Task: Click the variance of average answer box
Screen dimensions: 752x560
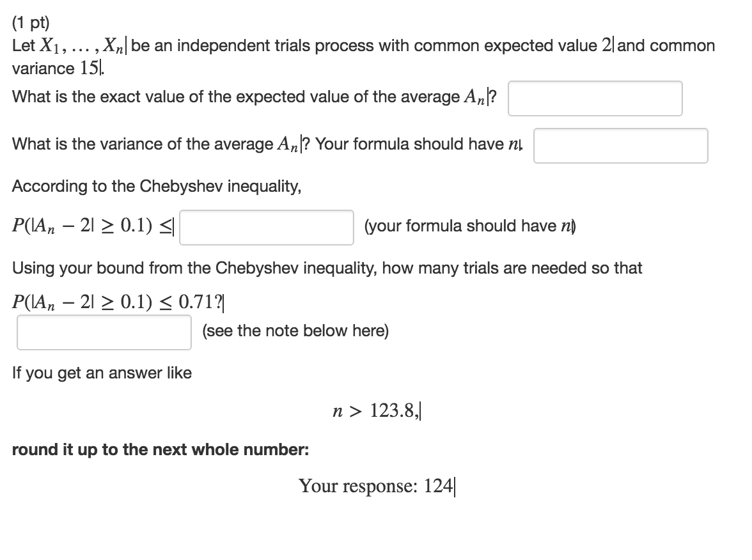Action: click(x=620, y=146)
